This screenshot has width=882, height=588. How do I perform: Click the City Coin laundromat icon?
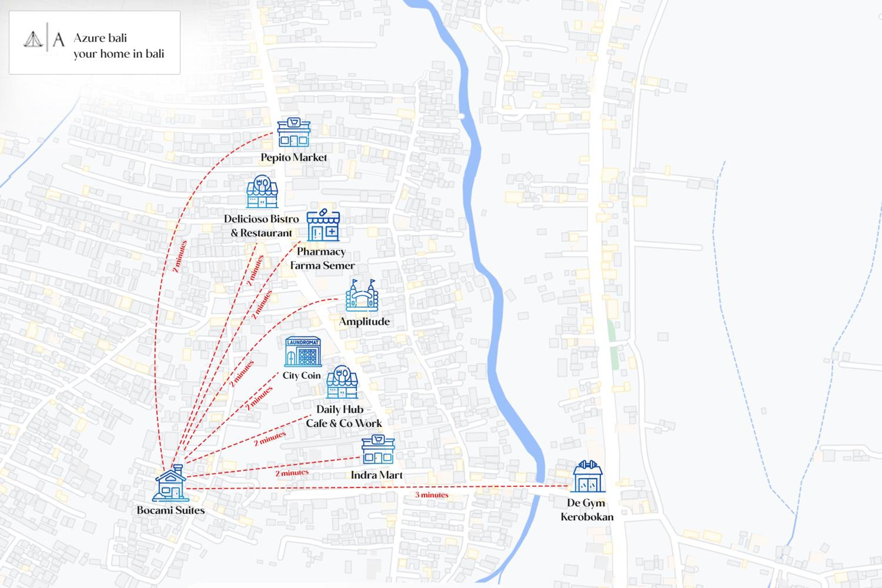[303, 351]
